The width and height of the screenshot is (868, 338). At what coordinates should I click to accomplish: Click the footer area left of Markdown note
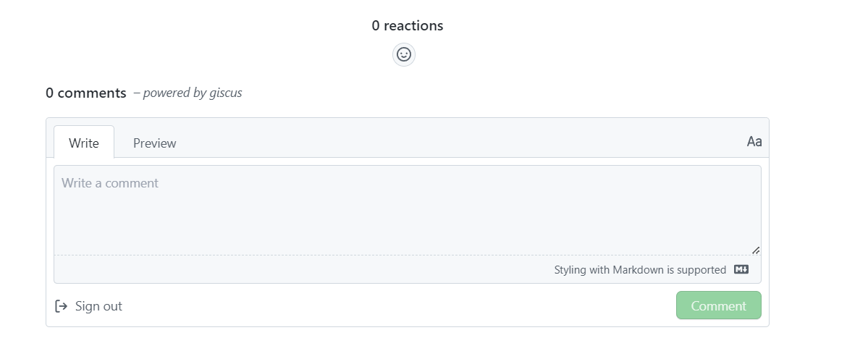[290, 269]
